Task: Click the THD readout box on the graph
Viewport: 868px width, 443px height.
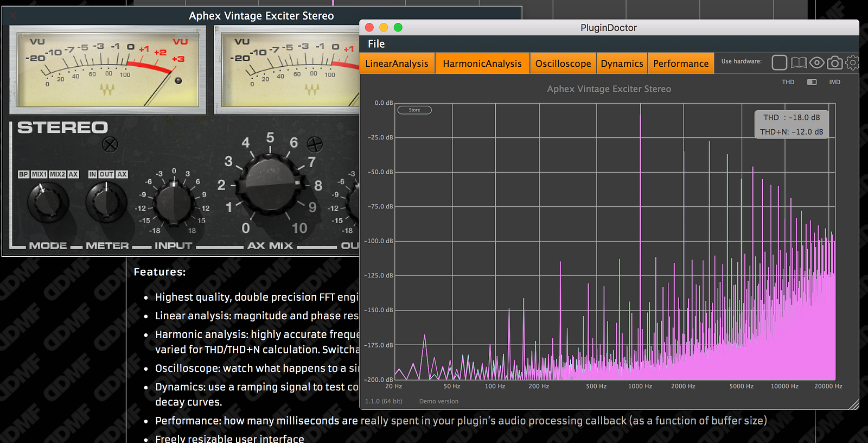Action: [792, 124]
